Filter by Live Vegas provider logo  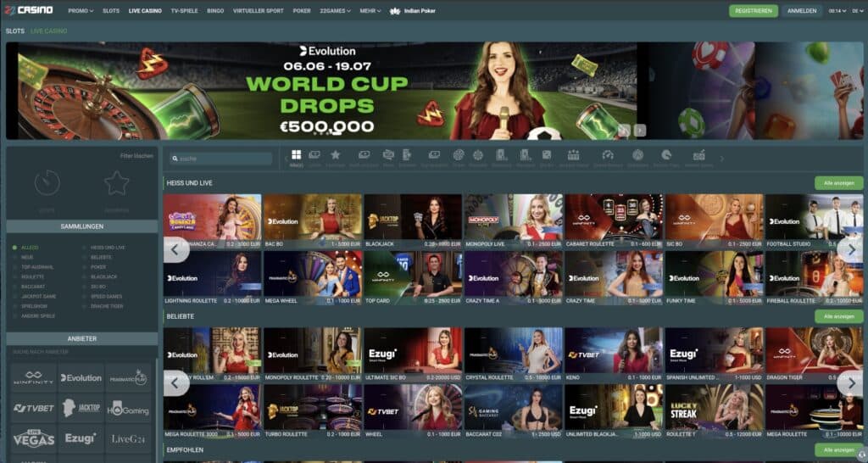pos(33,438)
